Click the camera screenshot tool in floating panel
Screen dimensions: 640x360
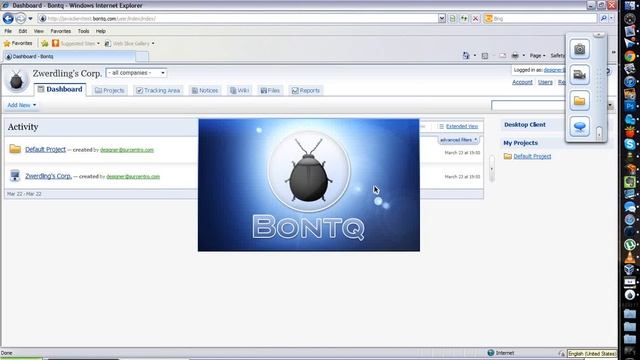click(x=579, y=49)
